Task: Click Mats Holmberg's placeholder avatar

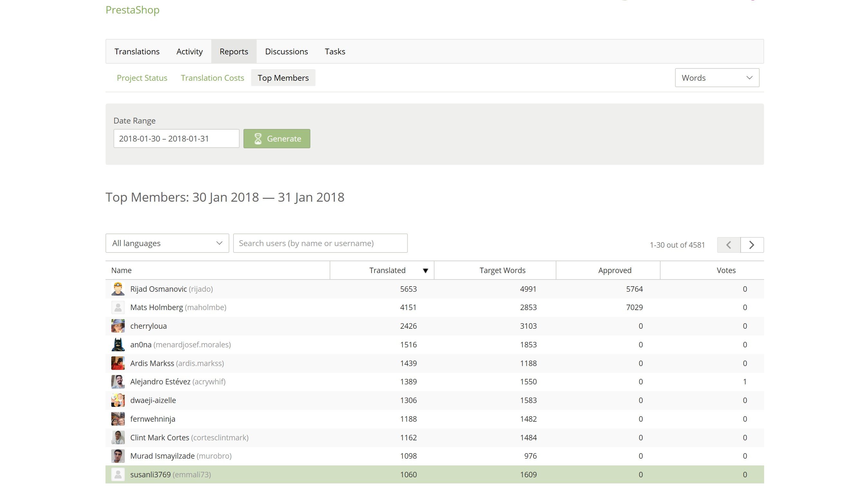Action: coord(118,307)
